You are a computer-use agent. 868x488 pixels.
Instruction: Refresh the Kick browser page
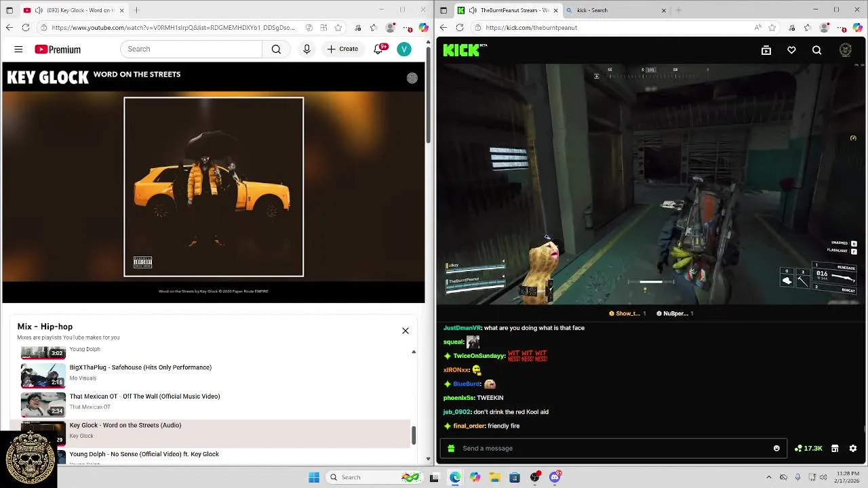(460, 28)
